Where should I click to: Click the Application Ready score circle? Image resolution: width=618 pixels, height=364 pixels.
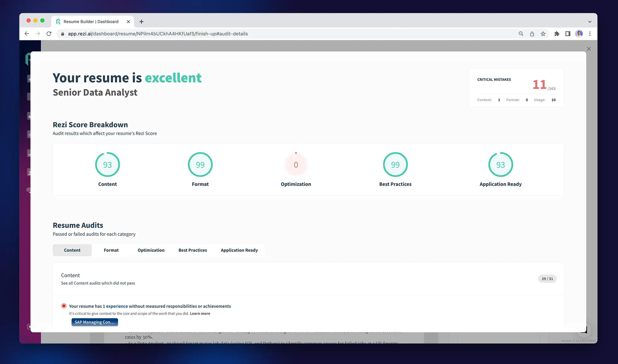click(501, 165)
